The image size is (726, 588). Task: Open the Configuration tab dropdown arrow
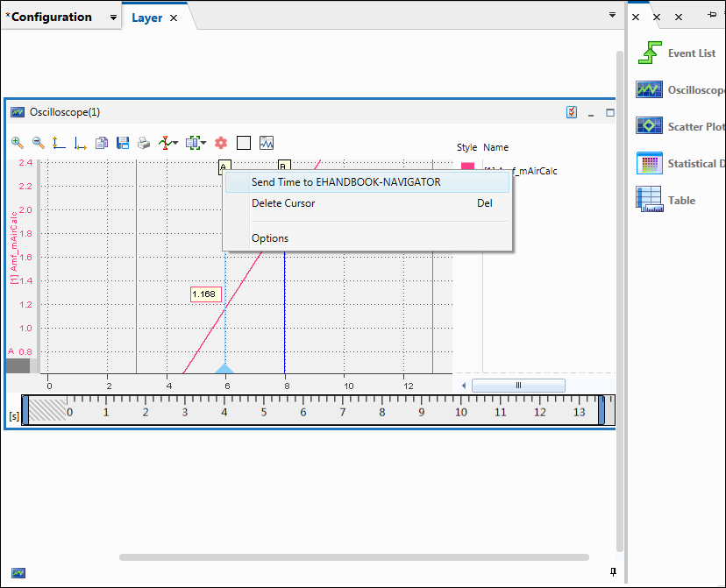[113, 18]
